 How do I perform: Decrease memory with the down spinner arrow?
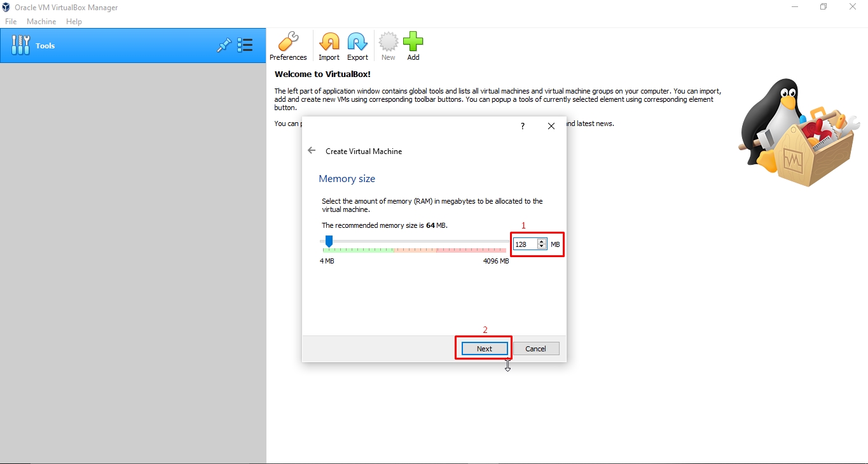(x=542, y=247)
